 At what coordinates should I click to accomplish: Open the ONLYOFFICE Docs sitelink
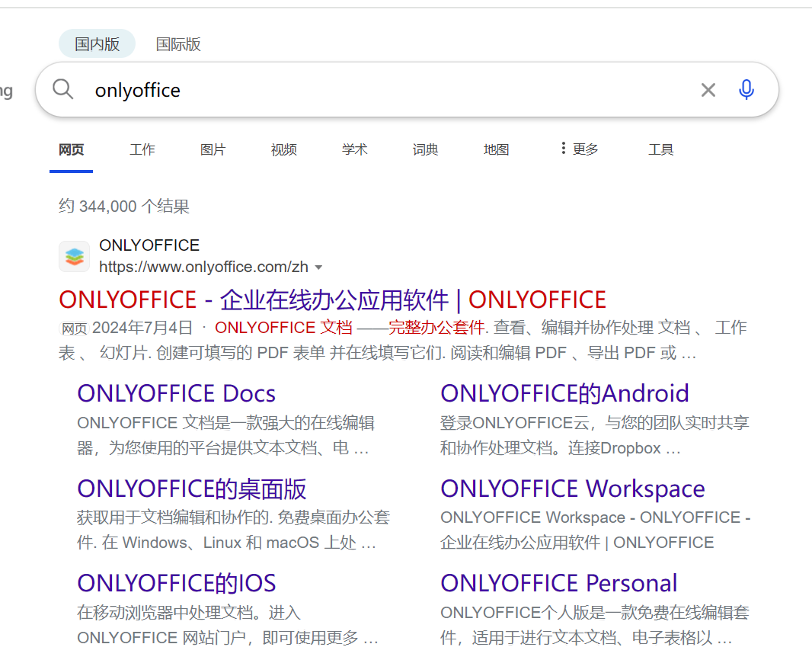176,393
